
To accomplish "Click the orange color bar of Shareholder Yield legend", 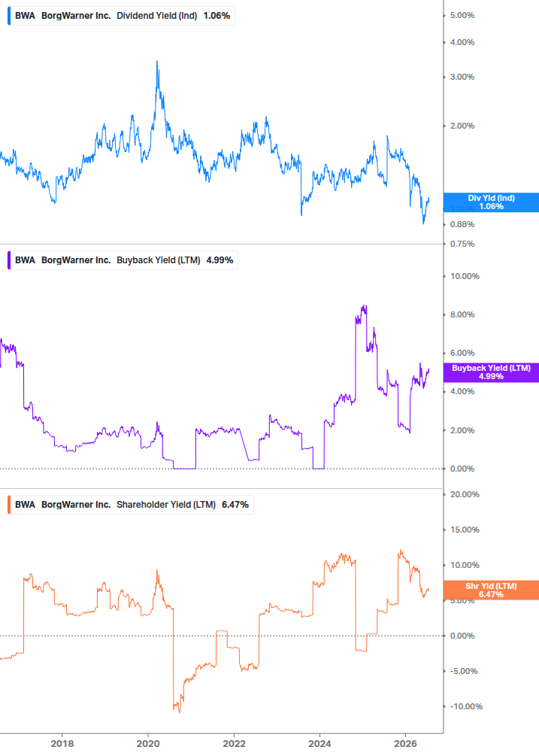I will coord(9,504).
